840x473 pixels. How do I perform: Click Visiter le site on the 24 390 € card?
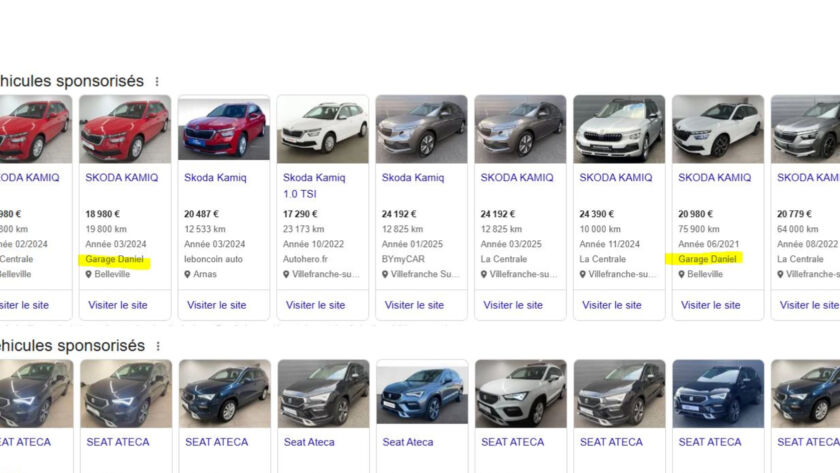(x=612, y=305)
